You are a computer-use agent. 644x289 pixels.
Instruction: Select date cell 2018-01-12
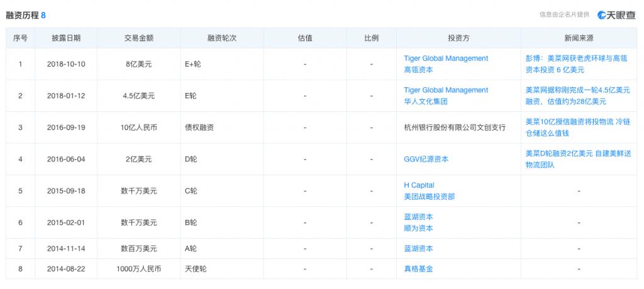click(x=66, y=95)
